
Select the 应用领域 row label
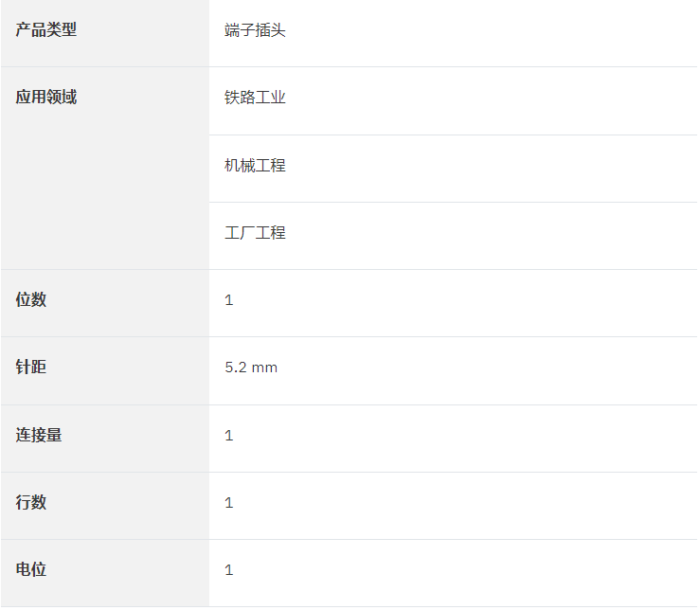[x=46, y=97]
